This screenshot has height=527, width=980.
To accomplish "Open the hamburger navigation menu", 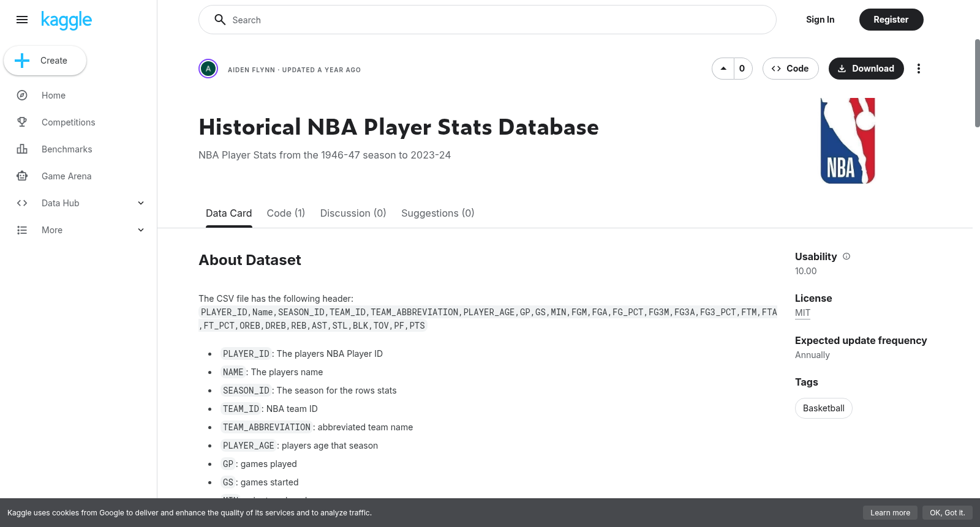I will pyautogui.click(x=22, y=20).
